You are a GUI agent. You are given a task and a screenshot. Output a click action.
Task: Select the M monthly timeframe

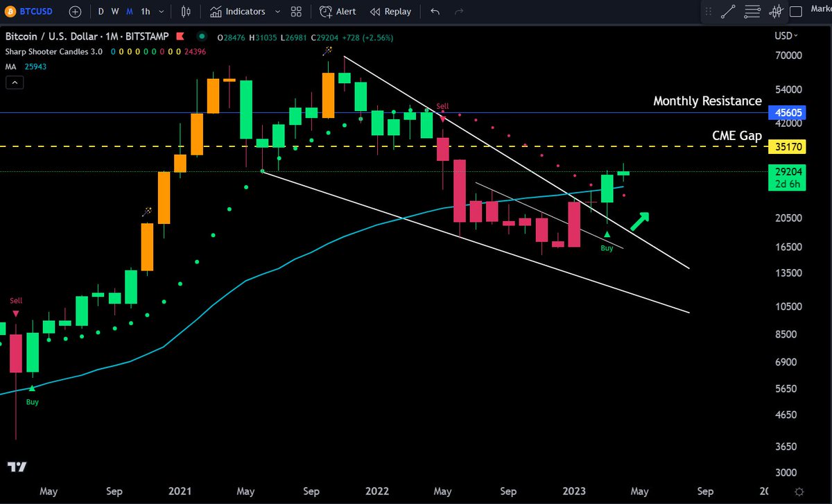coord(129,12)
